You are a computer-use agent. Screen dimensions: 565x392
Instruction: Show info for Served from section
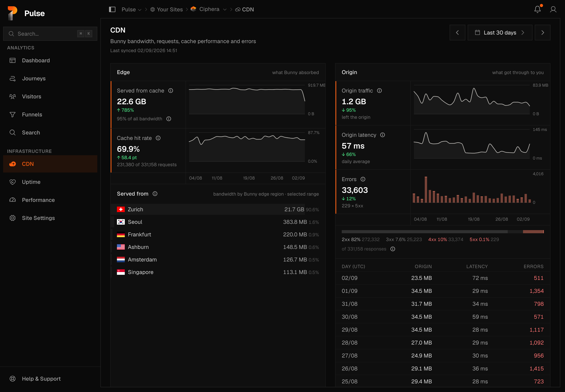click(x=155, y=194)
